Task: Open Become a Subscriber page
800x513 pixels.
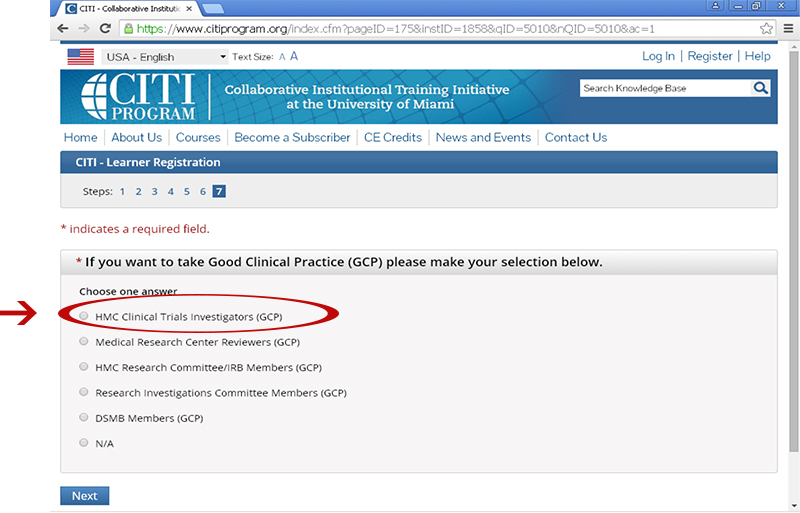Action: 292,137
